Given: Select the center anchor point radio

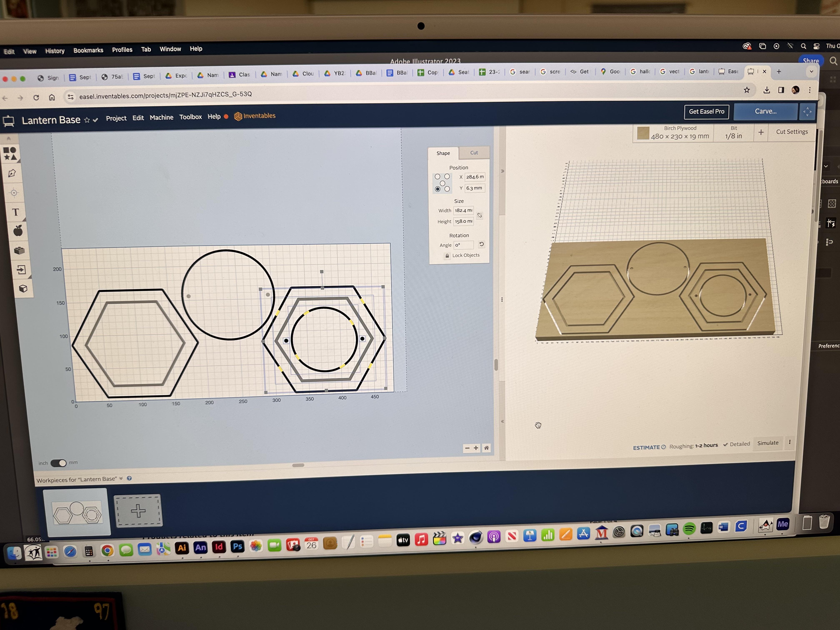Looking at the screenshot, I should tap(442, 183).
